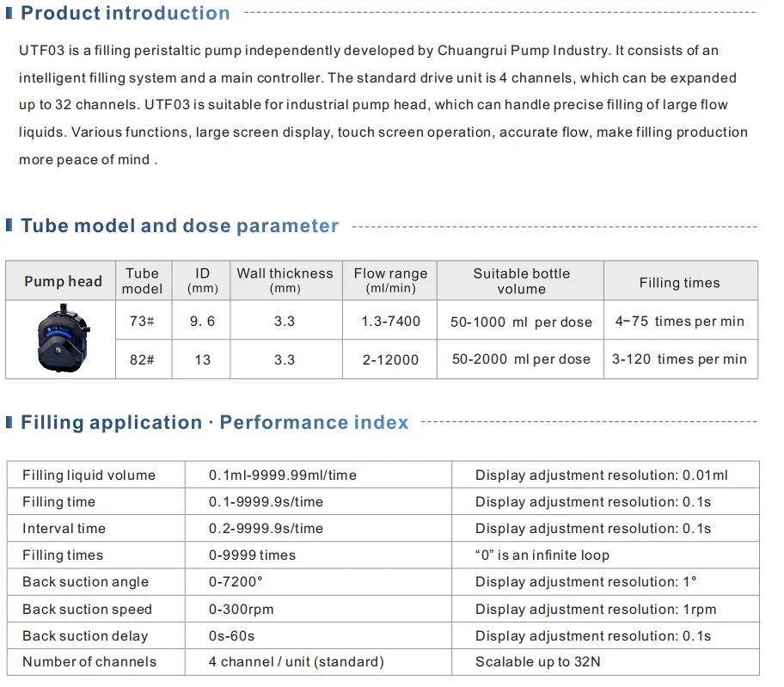Click the 1.3-7400 flow range value

[x=391, y=321]
